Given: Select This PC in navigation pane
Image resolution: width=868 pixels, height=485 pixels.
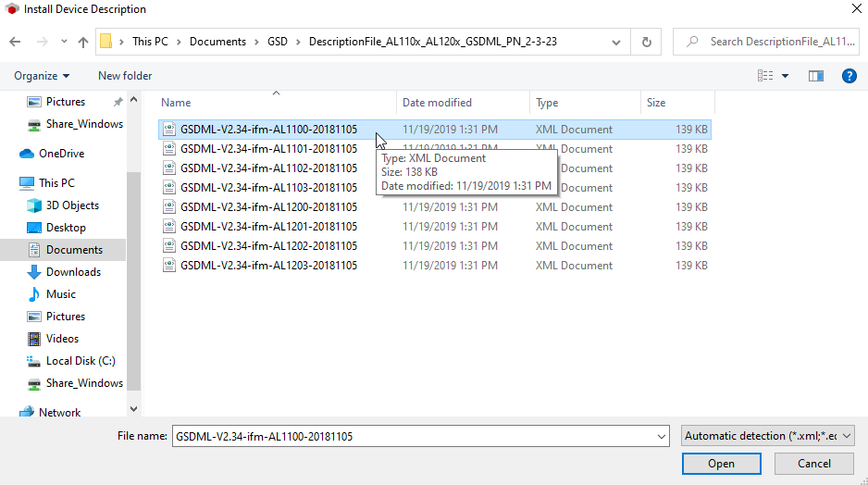Looking at the screenshot, I should point(46,182).
